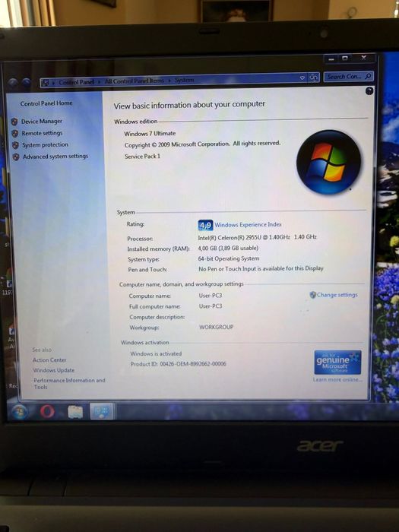Open Device Manager from the sidebar
The height and width of the screenshot is (532, 399).
click(41, 121)
